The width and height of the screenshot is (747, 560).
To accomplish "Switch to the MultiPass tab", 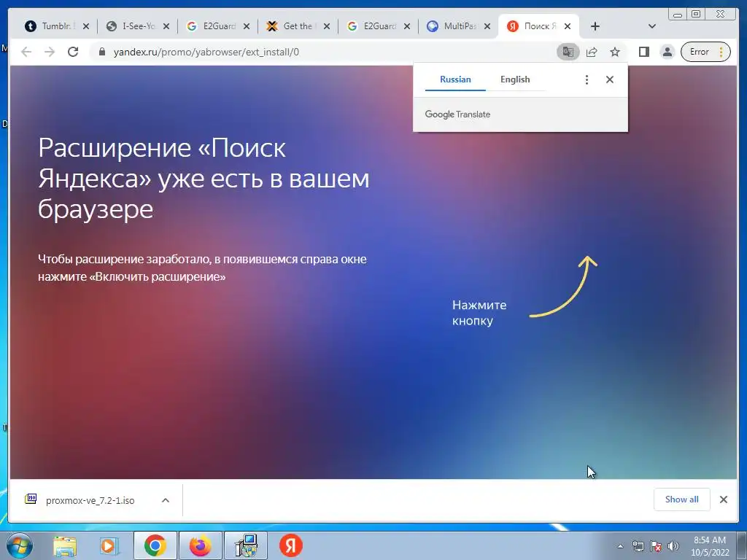I will point(452,26).
